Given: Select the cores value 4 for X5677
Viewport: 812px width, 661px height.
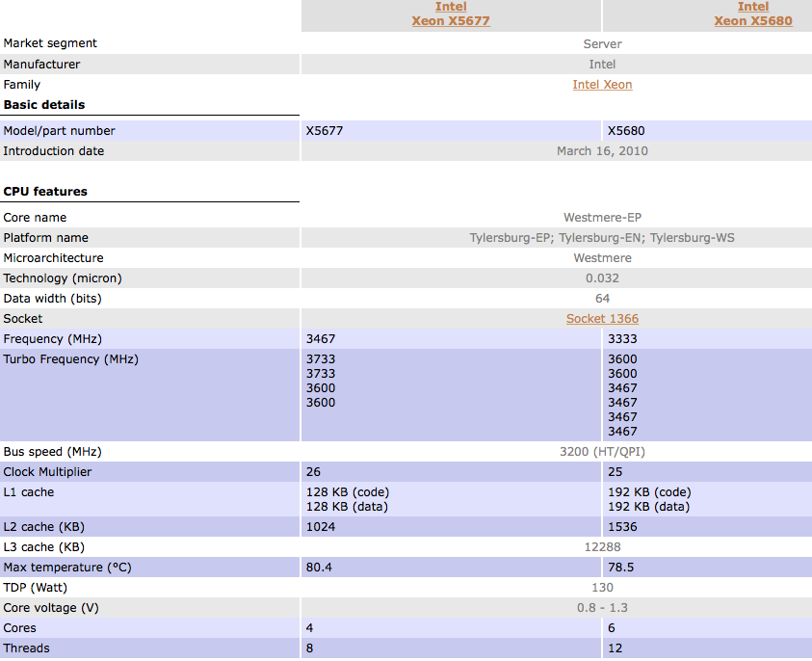Looking at the screenshot, I should coord(310,628).
